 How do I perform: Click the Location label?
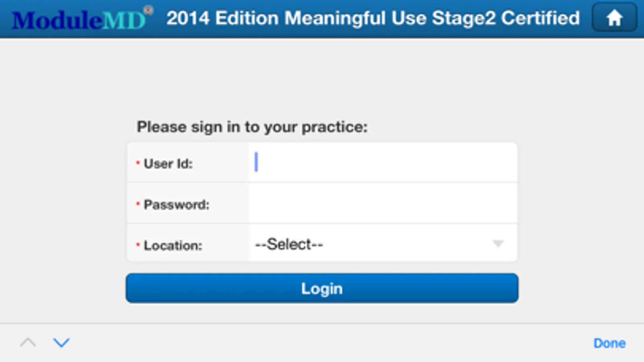(x=173, y=245)
